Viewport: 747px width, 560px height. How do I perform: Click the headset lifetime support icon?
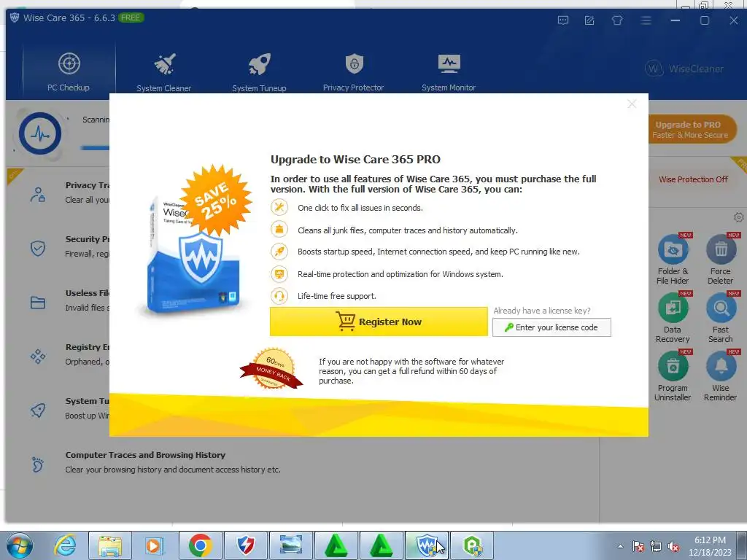[x=279, y=296]
